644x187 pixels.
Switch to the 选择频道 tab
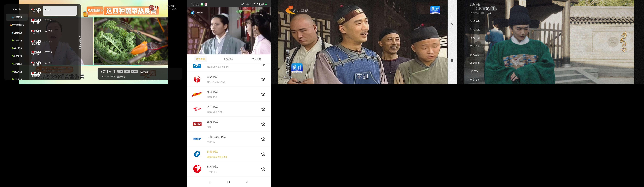point(200,59)
